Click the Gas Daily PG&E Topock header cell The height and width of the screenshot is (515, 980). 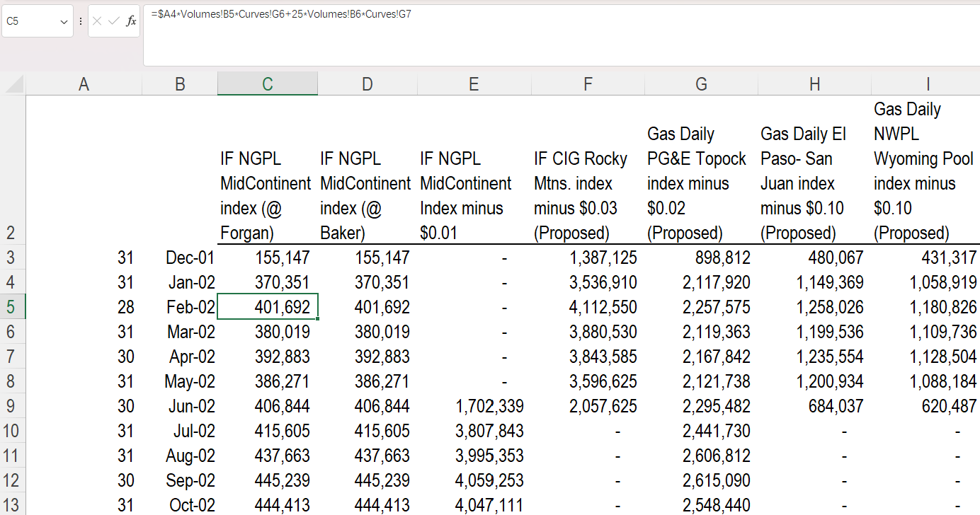tap(700, 183)
